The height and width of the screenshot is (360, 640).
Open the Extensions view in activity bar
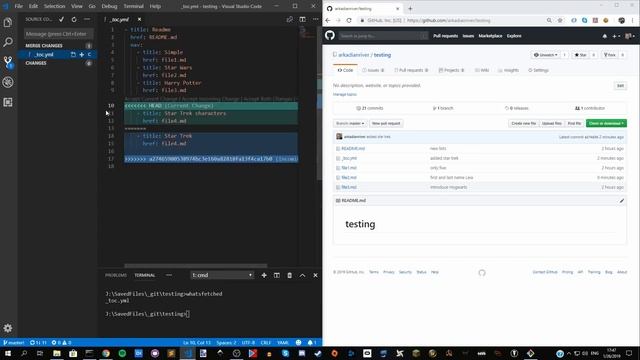(8, 102)
